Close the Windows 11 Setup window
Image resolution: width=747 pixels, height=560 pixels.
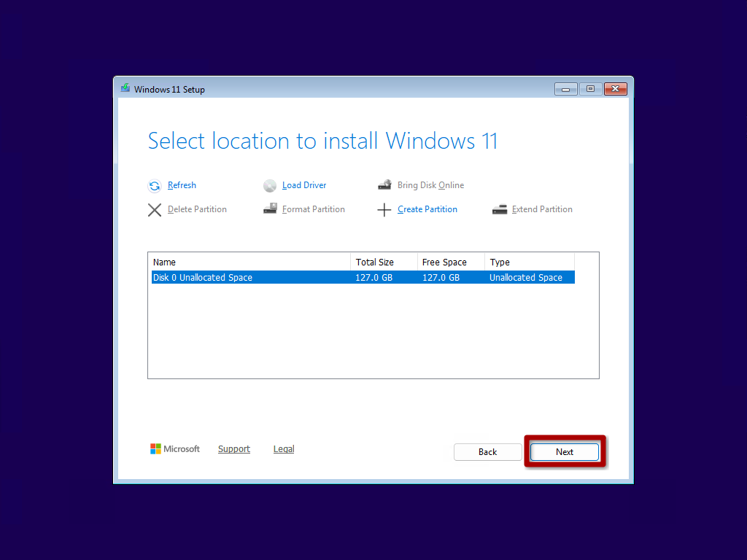[x=616, y=89]
